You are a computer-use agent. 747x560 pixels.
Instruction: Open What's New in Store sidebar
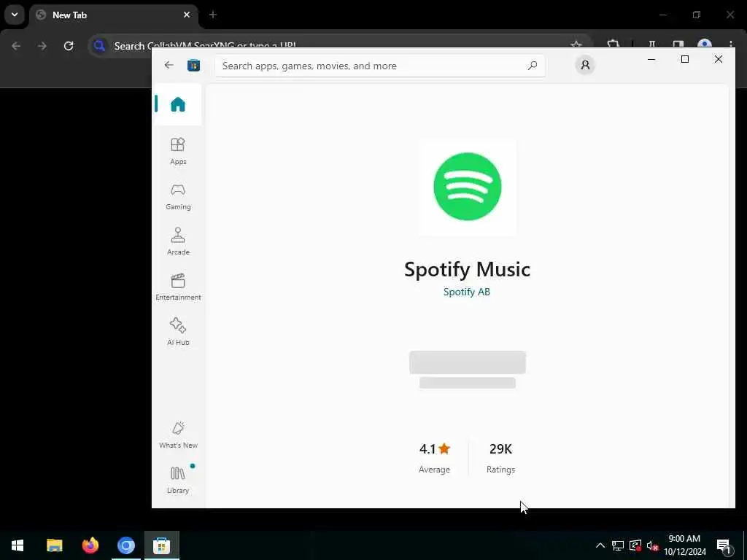tap(178, 435)
